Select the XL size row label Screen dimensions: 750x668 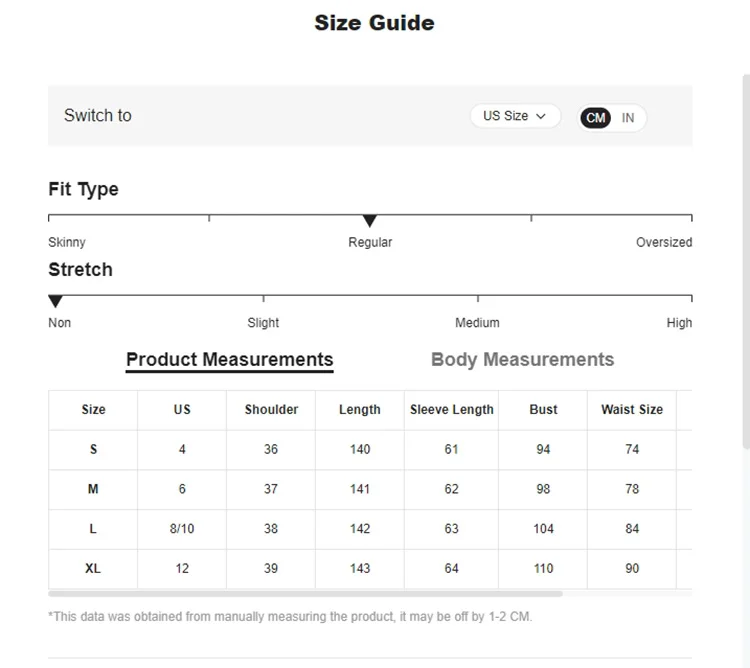93,569
